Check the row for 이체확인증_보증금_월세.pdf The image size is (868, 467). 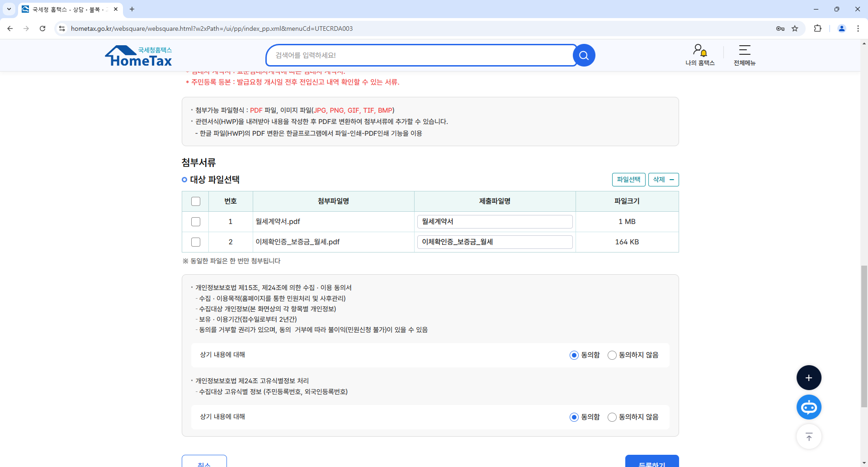[196, 242]
